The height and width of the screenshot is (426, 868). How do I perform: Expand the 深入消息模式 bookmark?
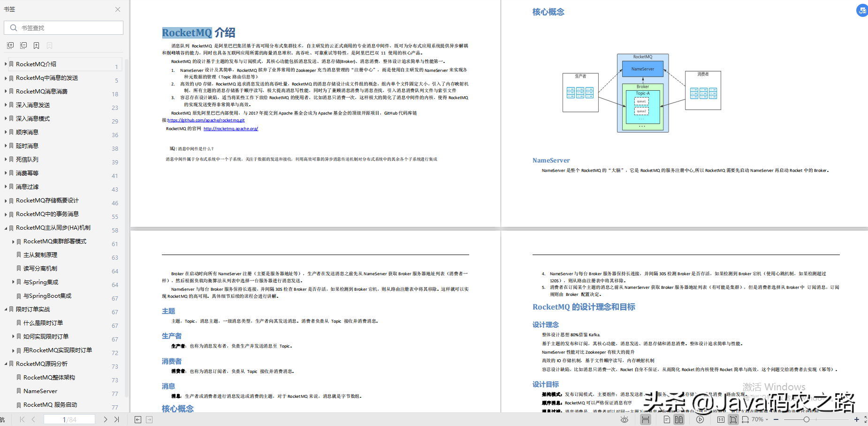(x=6, y=119)
